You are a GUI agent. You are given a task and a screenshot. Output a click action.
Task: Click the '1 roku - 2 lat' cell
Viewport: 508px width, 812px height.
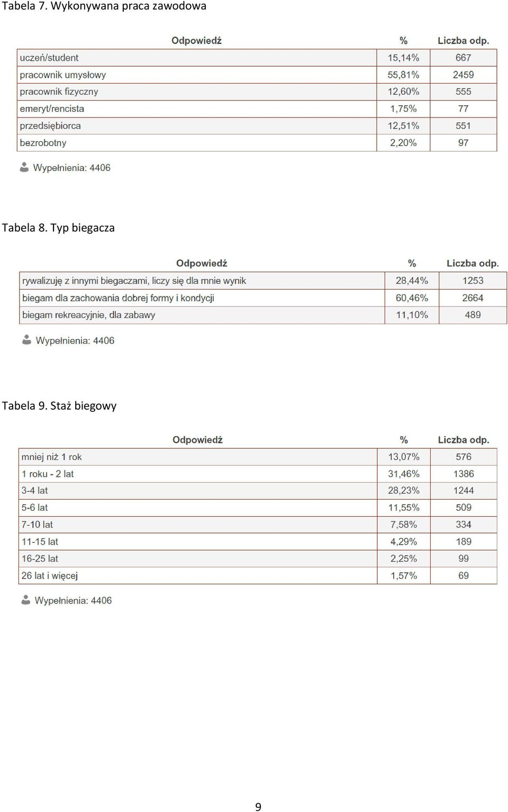point(198,474)
